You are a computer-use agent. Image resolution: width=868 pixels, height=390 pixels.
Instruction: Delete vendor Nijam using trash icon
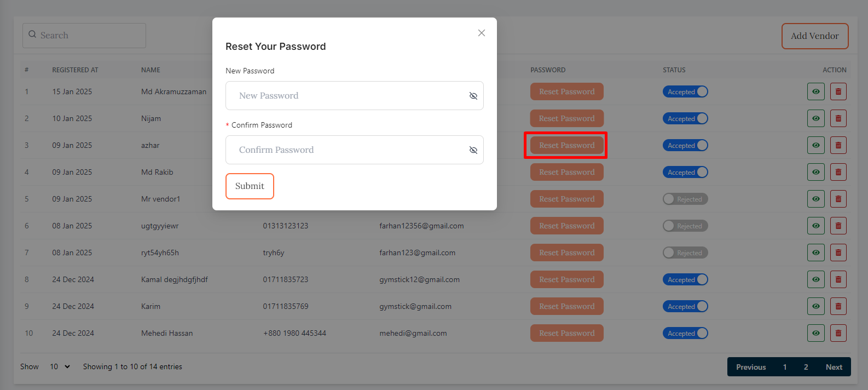pos(838,118)
